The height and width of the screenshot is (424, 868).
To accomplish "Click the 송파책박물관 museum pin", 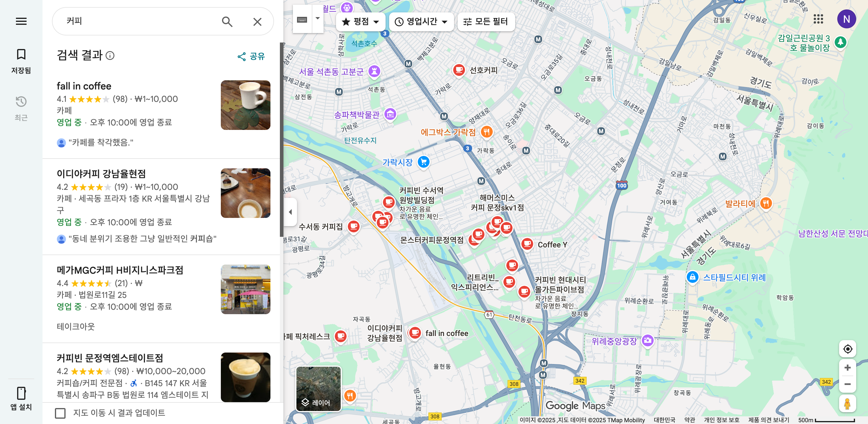I will [x=390, y=115].
